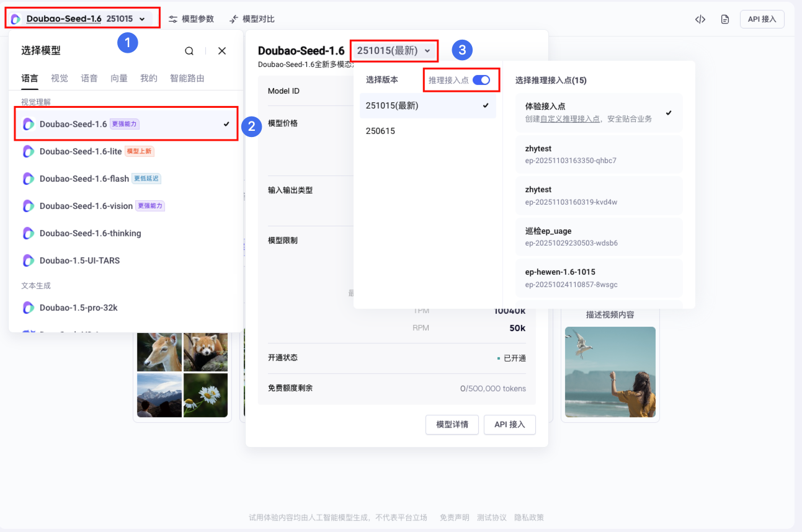Click the 0/500,000 tokens quota value
This screenshot has height=532, width=802.
tap(493, 389)
